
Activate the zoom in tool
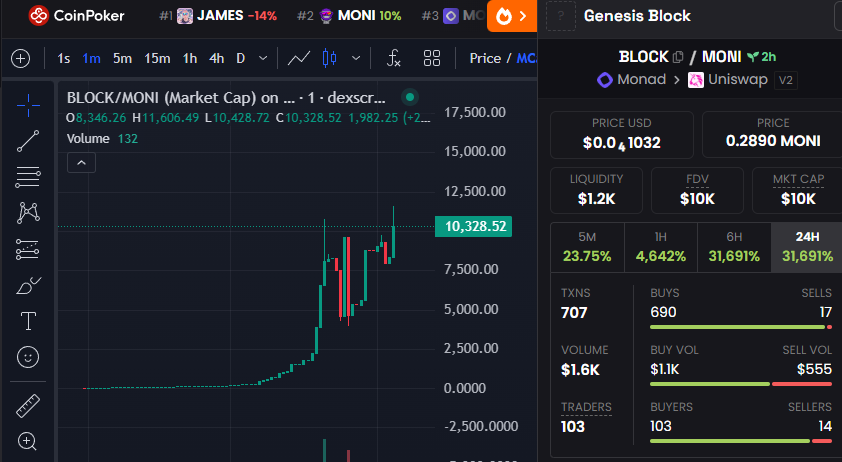27,442
